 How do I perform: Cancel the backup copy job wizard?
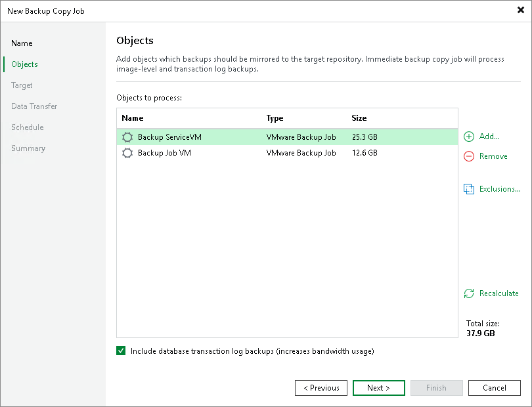click(x=495, y=388)
